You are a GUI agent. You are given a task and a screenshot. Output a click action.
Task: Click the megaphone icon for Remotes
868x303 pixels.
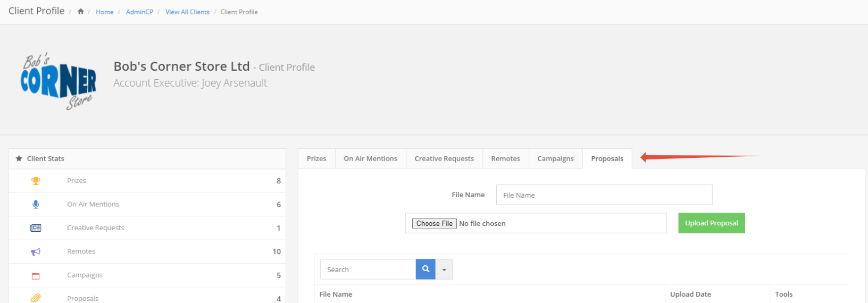click(x=36, y=252)
